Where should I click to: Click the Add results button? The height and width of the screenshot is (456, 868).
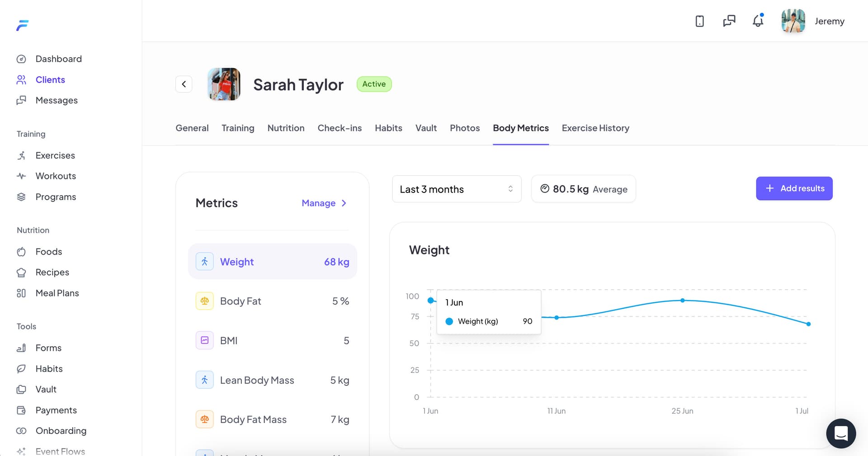tap(794, 188)
